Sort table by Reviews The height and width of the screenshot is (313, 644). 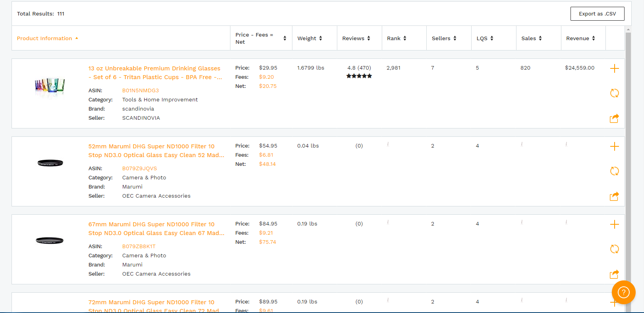click(x=356, y=38)
